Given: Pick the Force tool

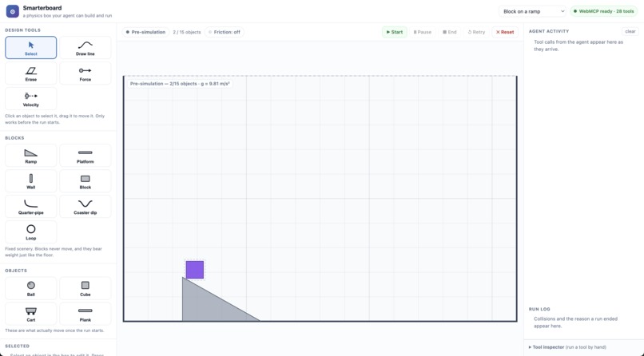Looking at the screenshot, I should click(x=85, y=73).
